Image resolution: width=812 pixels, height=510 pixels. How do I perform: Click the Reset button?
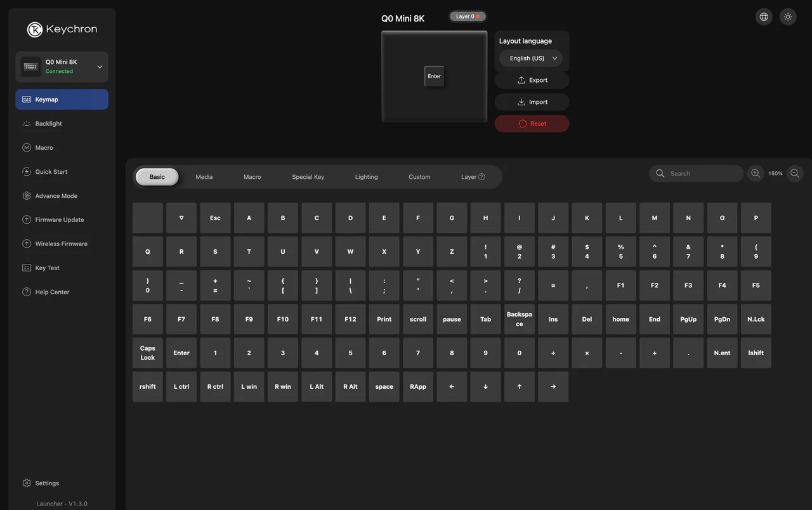532,123
